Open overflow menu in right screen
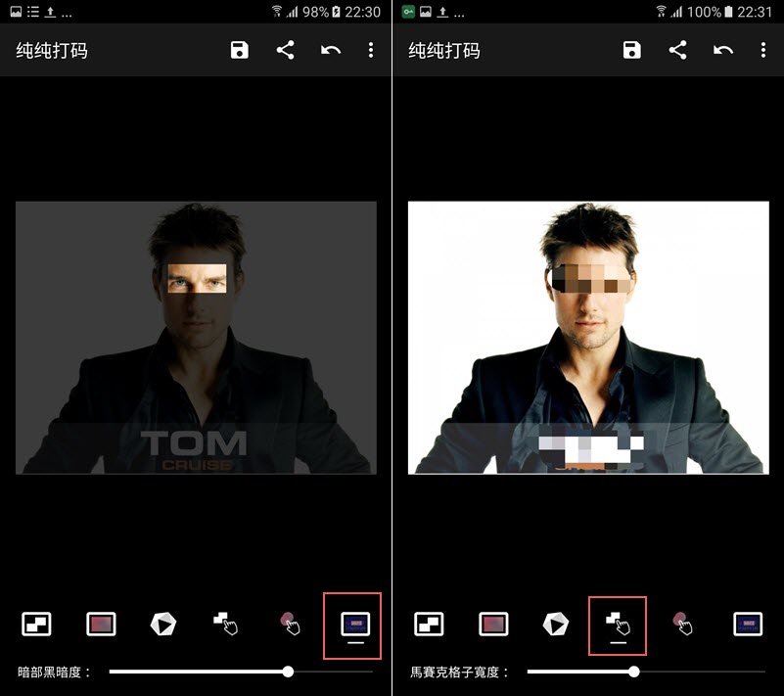This screenshot has width=784, height=696. (763, 50)
